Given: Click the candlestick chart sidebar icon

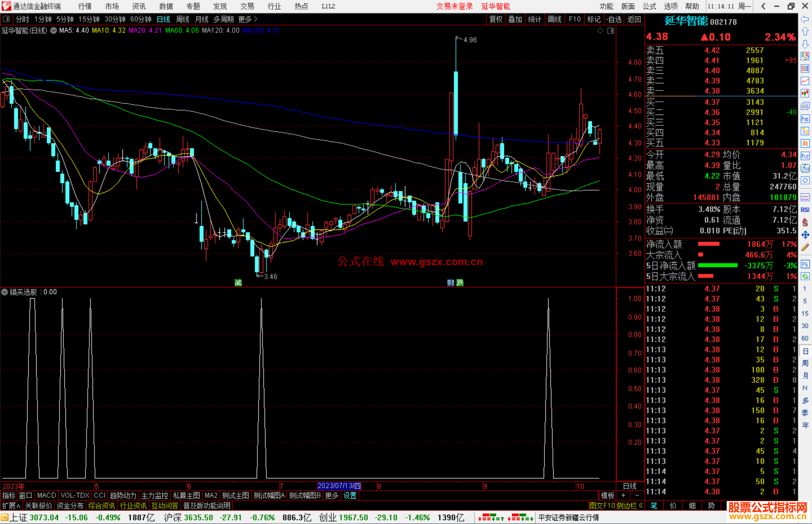Looking at the screenshot, I should [x=805, y=93].
